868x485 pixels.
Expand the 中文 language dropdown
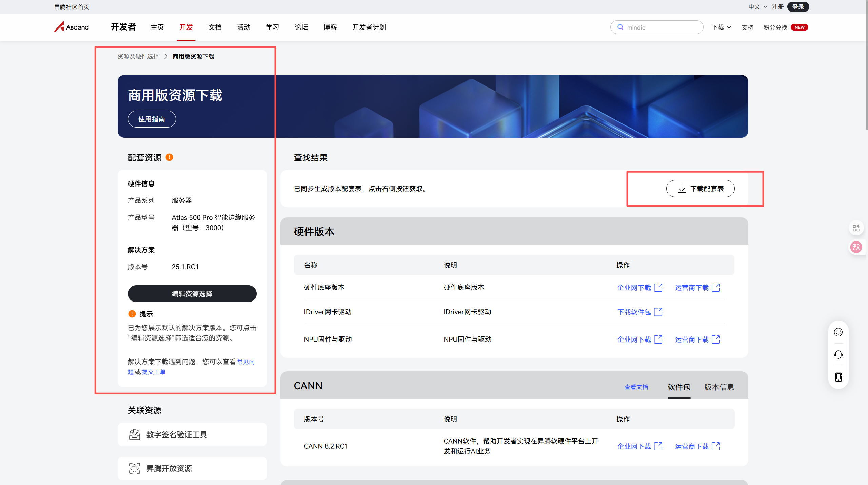coord(757,7)
